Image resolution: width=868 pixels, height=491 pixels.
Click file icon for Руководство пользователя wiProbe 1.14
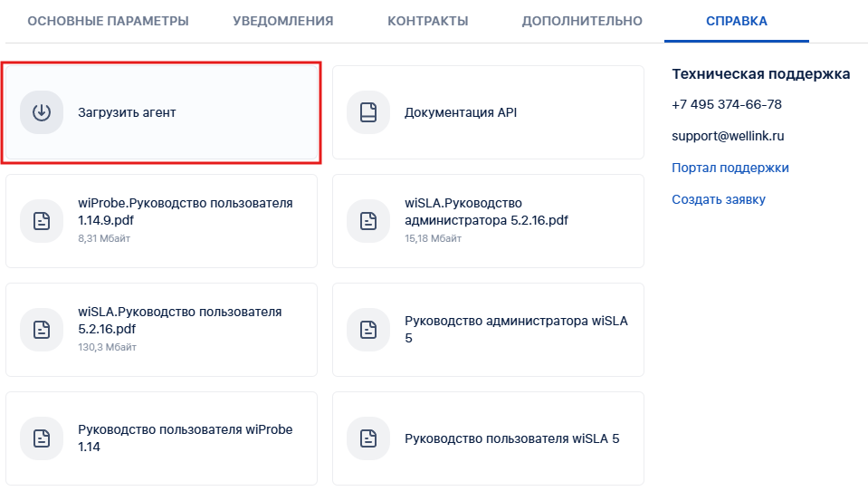pyautogui.click(x=42, y=438)
